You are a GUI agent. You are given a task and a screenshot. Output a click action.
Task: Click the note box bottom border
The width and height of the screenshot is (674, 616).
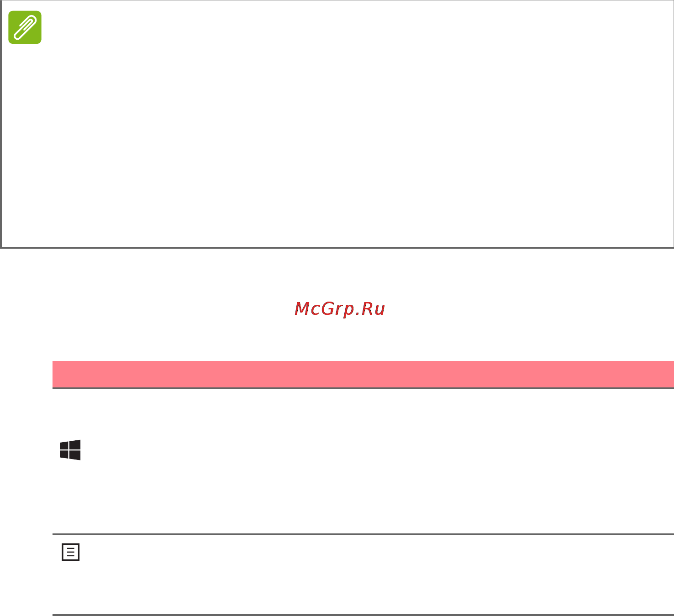point(337,248)
